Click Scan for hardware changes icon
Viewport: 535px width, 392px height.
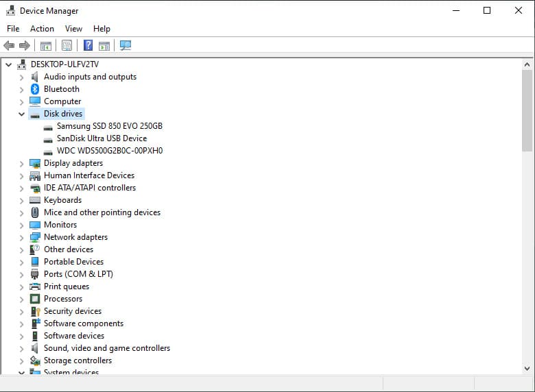pyautogui.click(x=126, y=45)
